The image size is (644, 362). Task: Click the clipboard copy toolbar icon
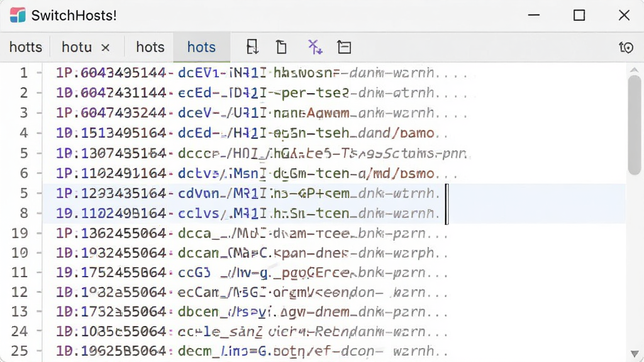tap(281, 47)
